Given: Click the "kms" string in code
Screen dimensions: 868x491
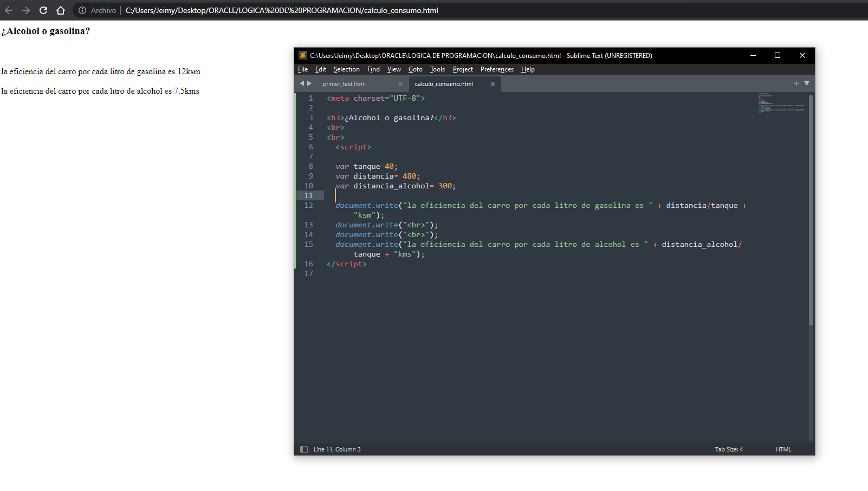Looking at the screenshot, I should tap(405, 254).
